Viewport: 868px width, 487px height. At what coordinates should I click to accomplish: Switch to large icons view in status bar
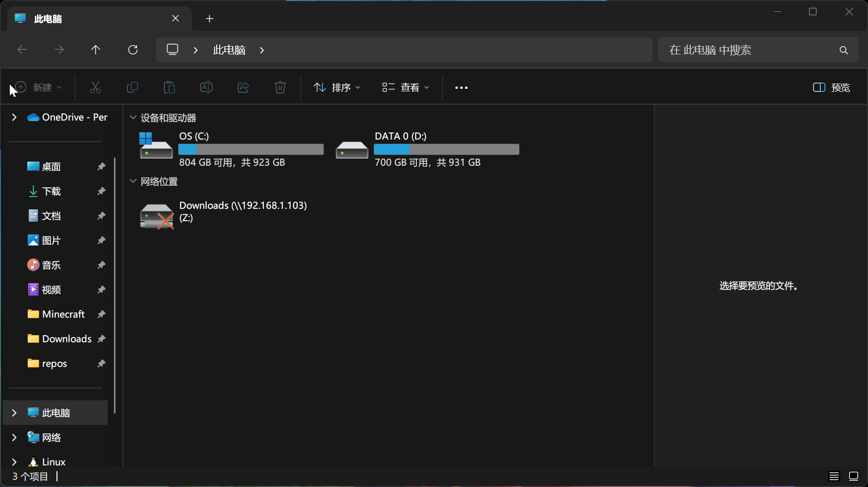coord(853,476)
